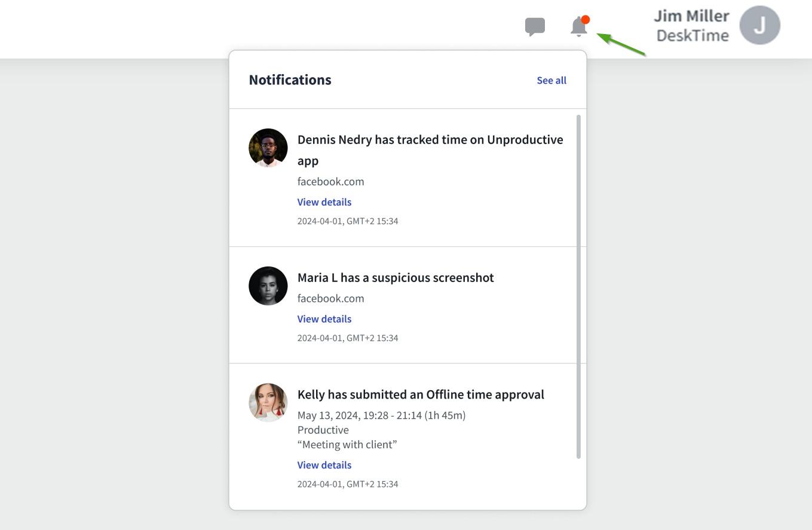Click the Jim Miller account name
Screen dimensions: 812x530
[691, 16]
